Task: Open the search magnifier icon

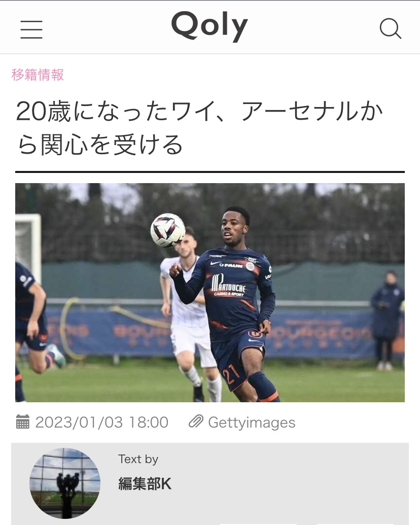Action: point(391,29)
